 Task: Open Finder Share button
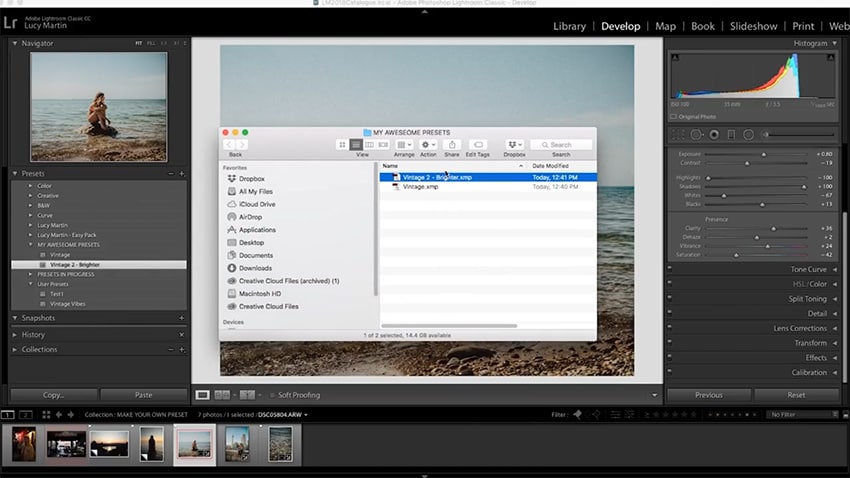452,145
